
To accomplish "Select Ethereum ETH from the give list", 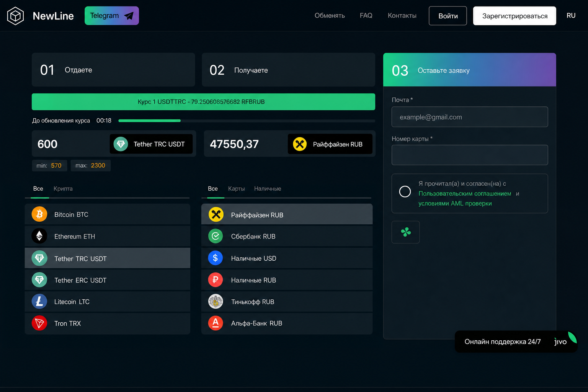I will (x=108, y=236).
